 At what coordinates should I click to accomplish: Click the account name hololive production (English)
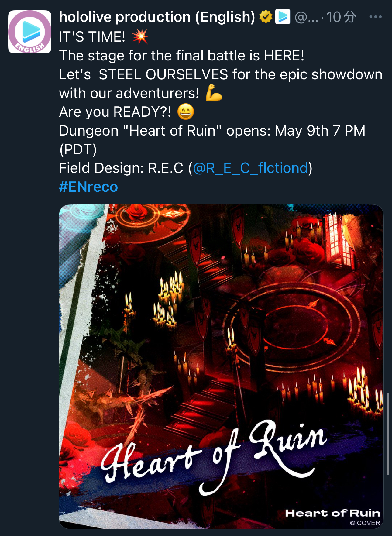click(157, 17)
